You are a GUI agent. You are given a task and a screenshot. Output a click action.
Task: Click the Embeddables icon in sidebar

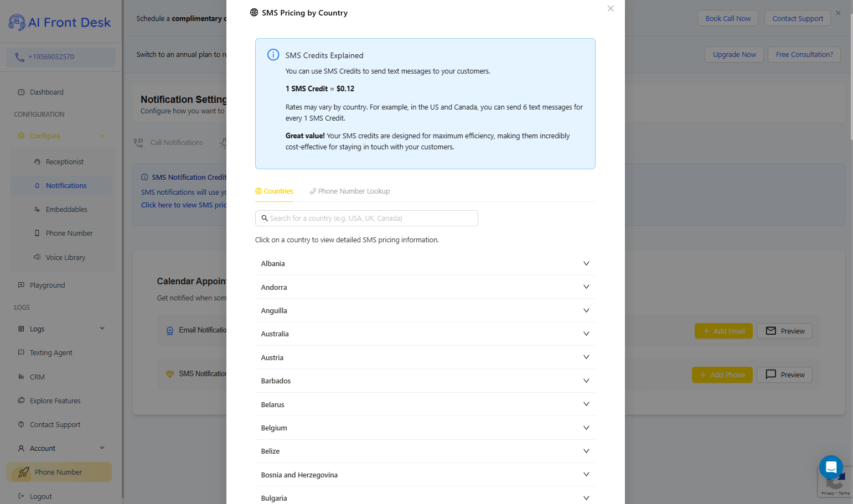(37, 210)
